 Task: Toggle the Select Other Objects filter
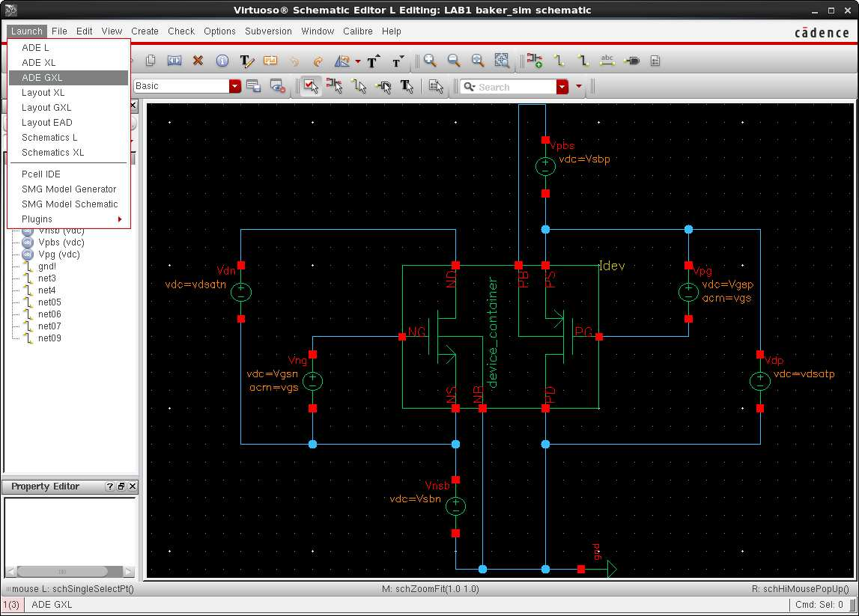coord(436,86)
